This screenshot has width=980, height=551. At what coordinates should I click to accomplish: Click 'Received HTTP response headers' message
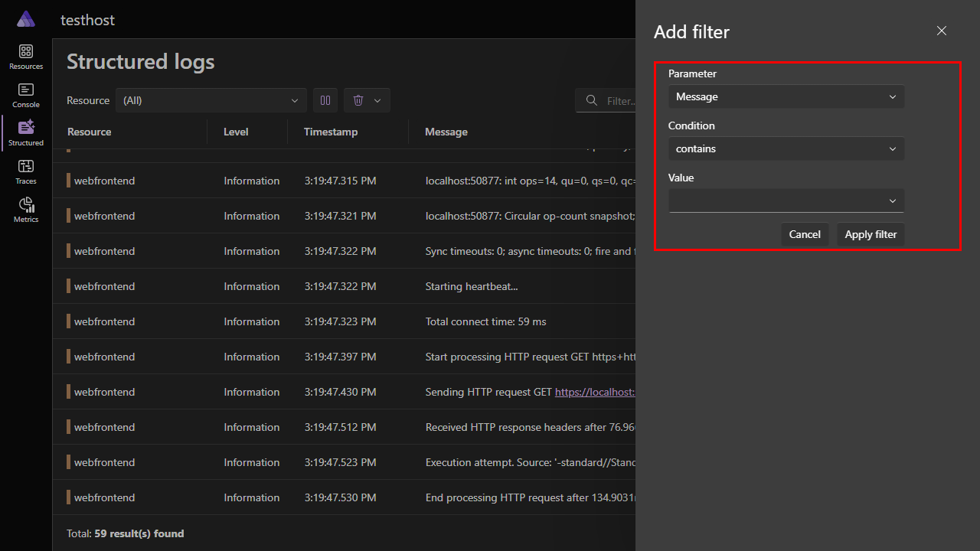tap(530, 427)
